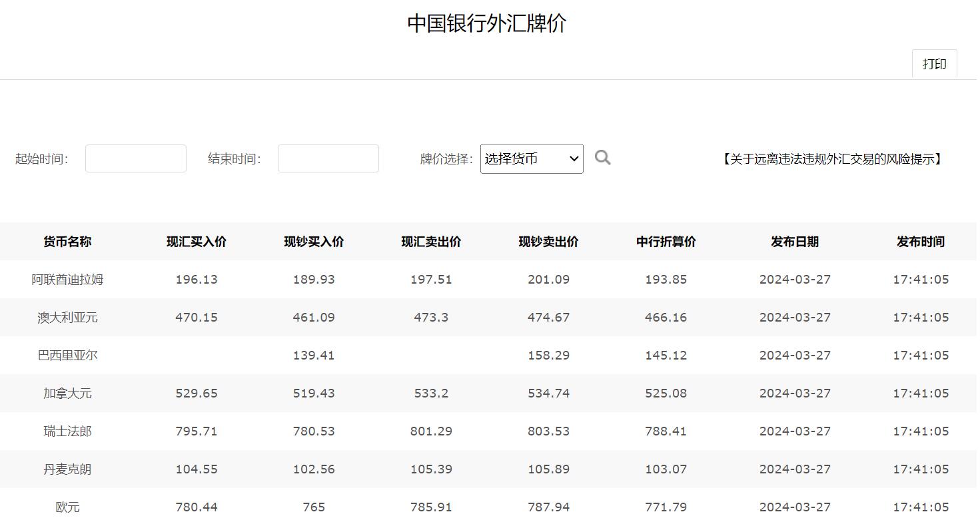Click the value 145.12 in the table
980x524 pixels.
point(666,356)
